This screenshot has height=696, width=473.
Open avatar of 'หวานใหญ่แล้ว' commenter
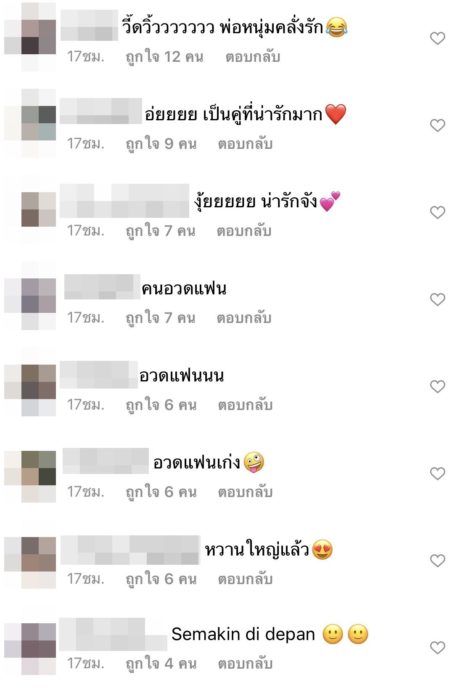point(30,562)
